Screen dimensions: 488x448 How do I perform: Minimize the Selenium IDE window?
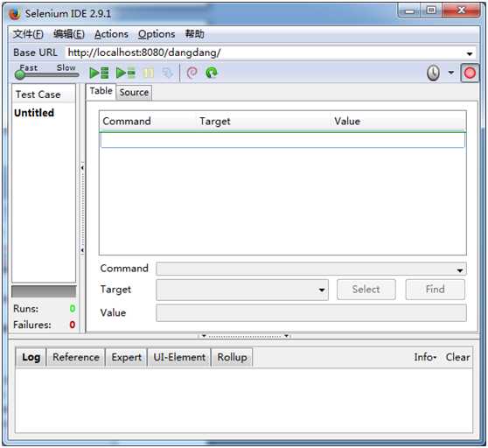(x=409, y=11)
